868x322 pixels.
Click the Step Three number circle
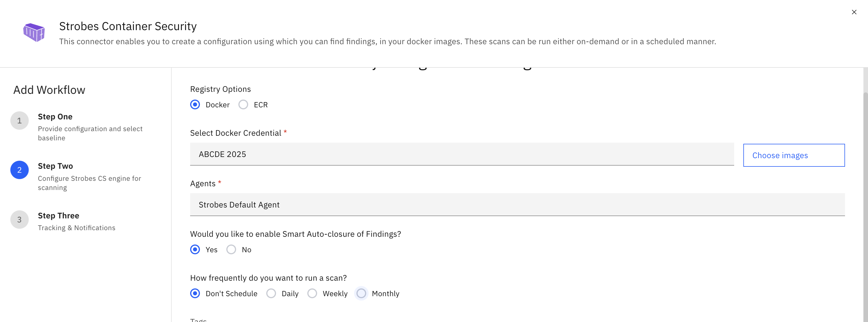pos(20,220)
